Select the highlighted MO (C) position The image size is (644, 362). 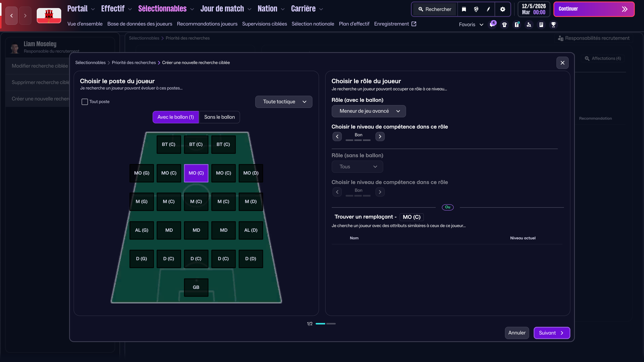[196, 173]
